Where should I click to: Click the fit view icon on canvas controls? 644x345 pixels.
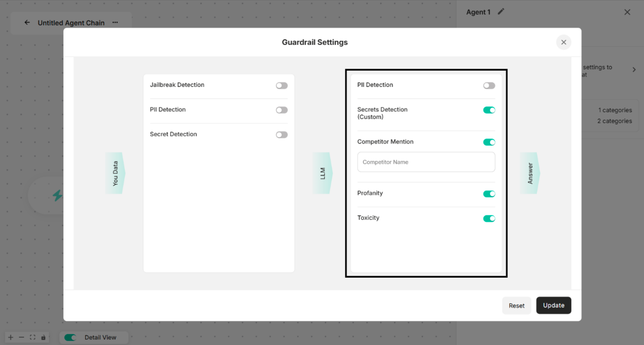pos(33,337)
